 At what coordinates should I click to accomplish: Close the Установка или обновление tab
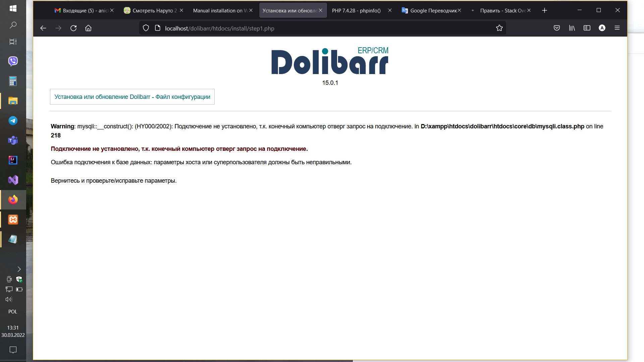coord(320,10)
